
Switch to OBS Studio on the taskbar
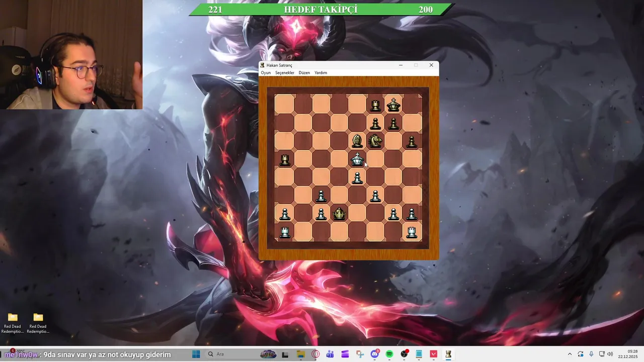(404, 354)
